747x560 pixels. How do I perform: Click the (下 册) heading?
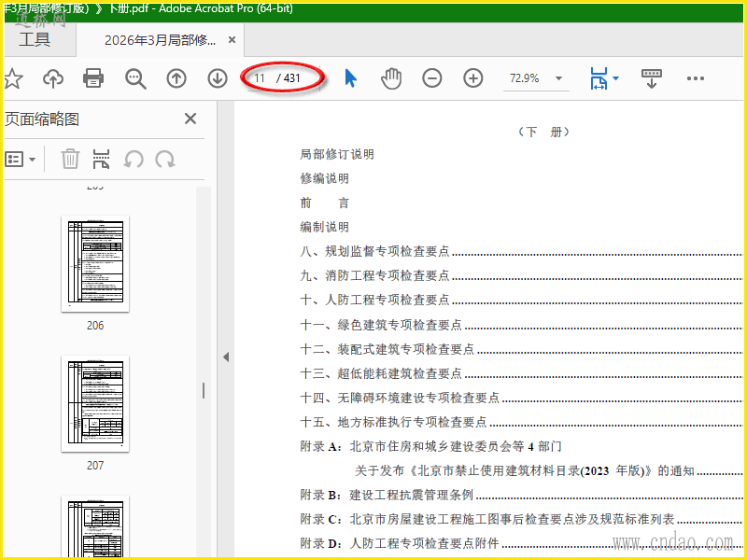(543, 132)
